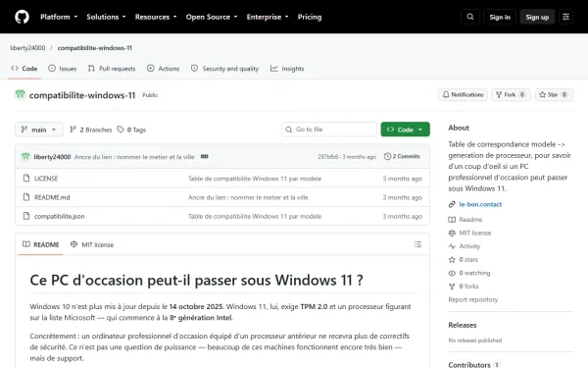Switch to the Pull requests tab
This screenshot has width=588, height=368.
(x=112, y=69)
